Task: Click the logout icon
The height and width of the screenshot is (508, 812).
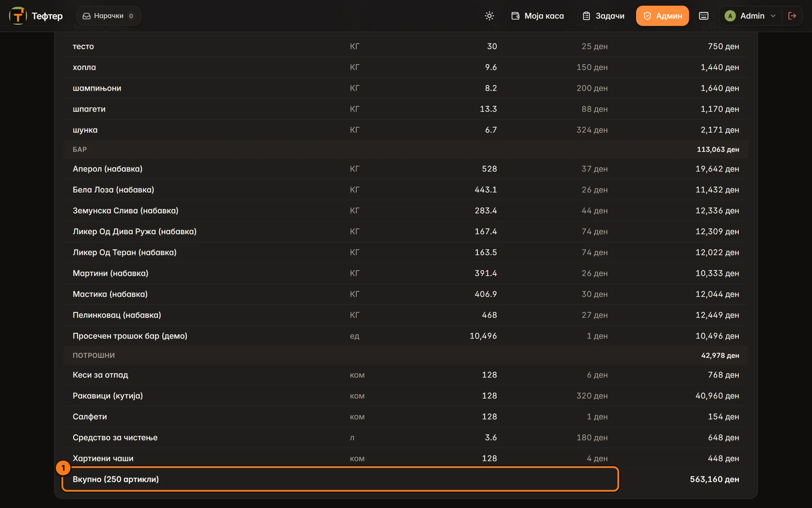Action: pyautogui.click(x=792, y=16)
